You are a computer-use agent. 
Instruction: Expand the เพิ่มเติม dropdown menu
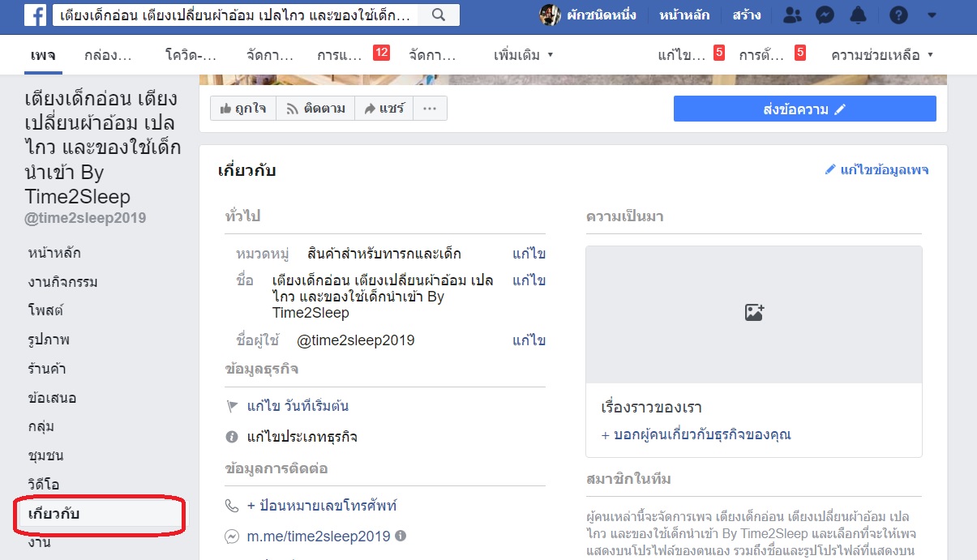(524, 55)
